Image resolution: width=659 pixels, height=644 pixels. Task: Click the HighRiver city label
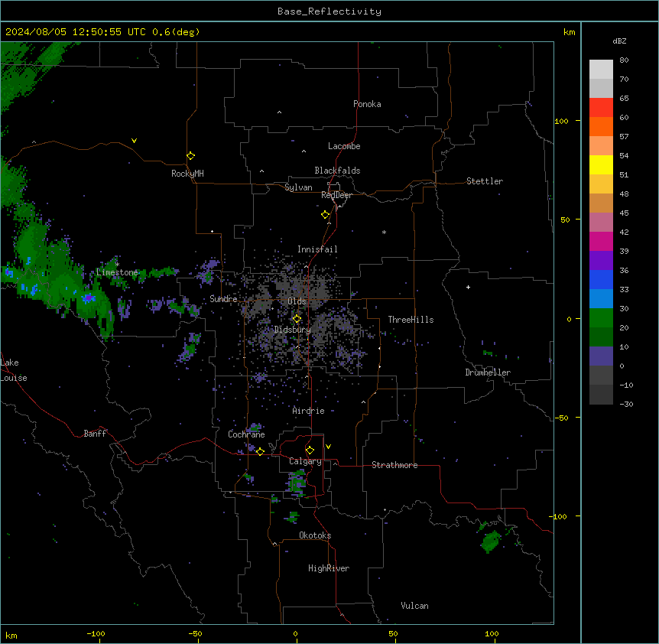tap(329, 568)
